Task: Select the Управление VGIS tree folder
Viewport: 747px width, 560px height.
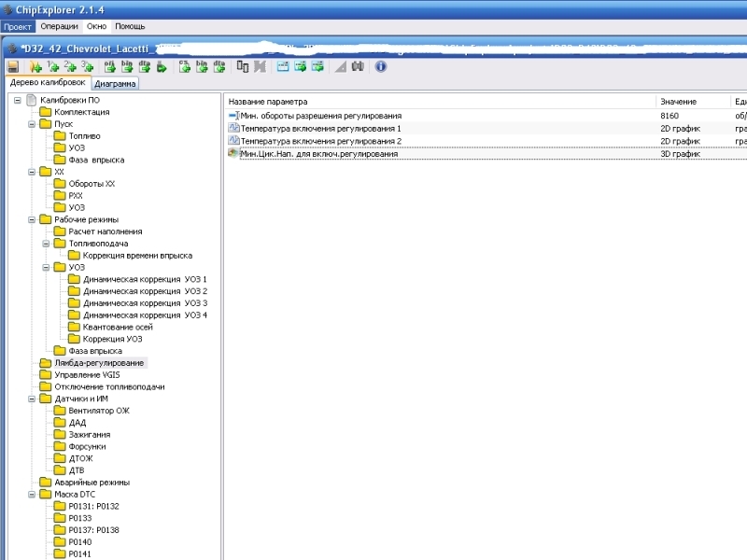Action: (87, 374)
